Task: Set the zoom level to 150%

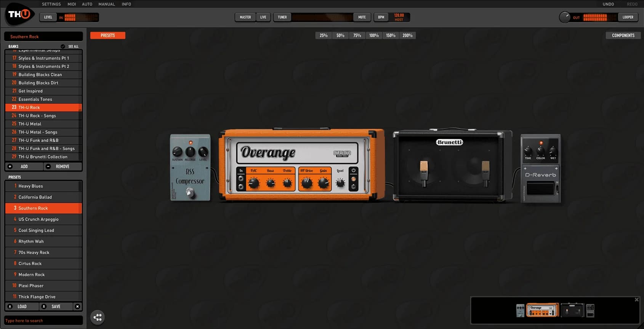Action: [x=391, y=35]
